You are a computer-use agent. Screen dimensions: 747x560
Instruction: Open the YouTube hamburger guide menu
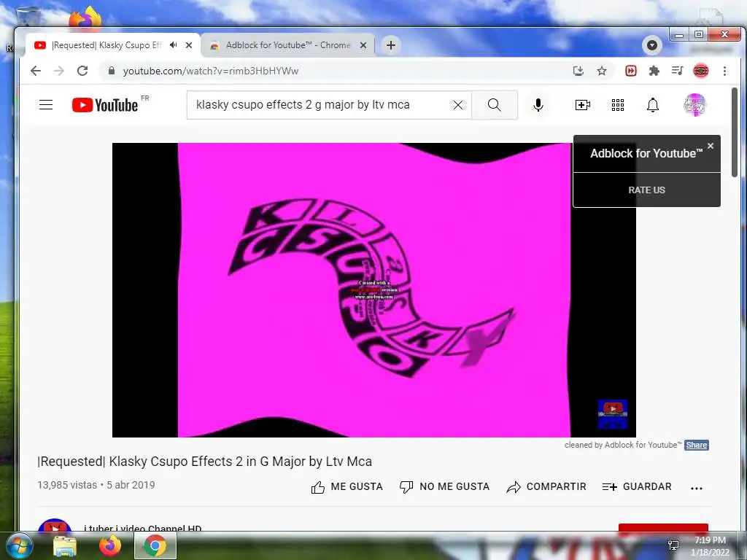point(46,105)
